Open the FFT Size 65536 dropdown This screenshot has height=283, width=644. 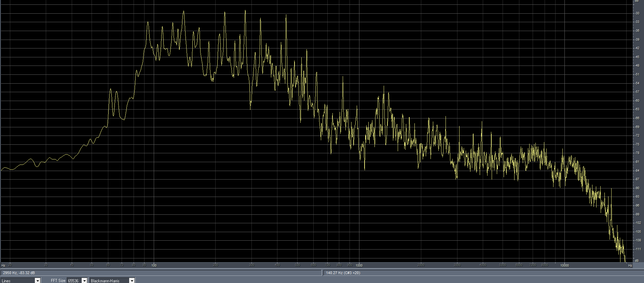(x=77, y=281)
